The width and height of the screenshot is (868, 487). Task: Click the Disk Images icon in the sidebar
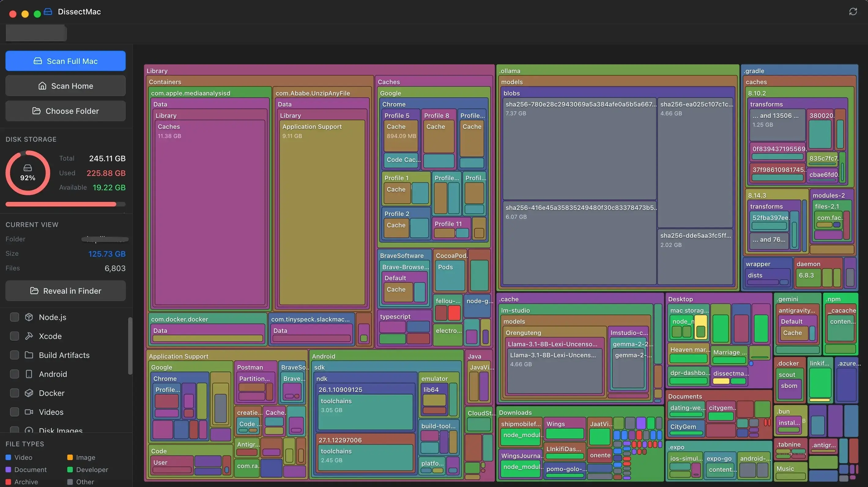(29, 430)
